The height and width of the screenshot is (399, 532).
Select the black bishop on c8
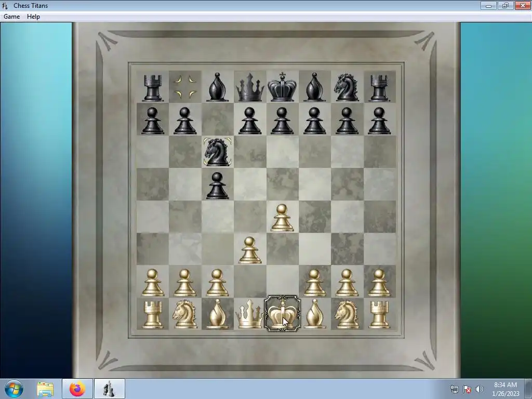217,87
